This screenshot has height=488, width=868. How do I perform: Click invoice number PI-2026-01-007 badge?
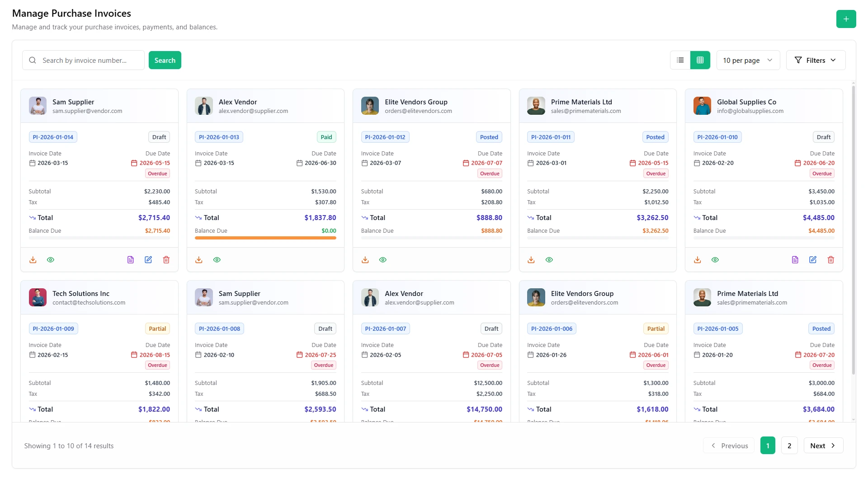pyautogui.click(x=386, y=328)
